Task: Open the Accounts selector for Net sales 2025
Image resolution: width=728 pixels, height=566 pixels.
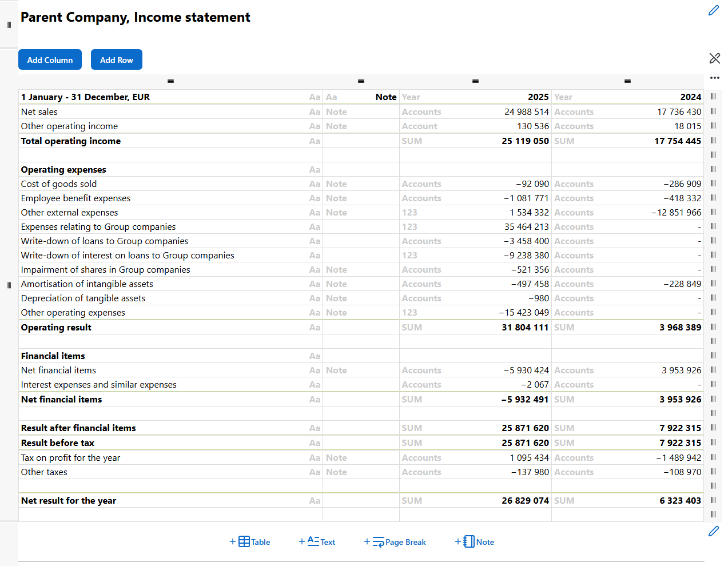Action: tap(421, 112)
